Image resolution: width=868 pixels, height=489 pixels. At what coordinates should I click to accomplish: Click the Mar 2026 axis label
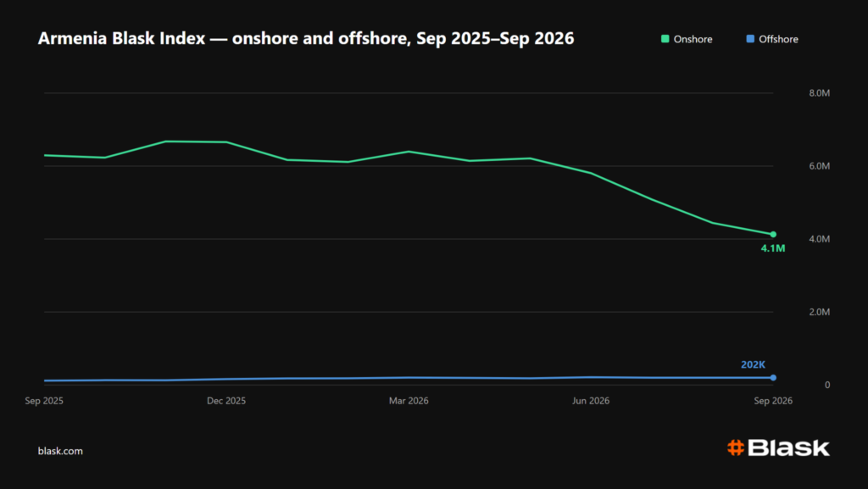[409, 401]
